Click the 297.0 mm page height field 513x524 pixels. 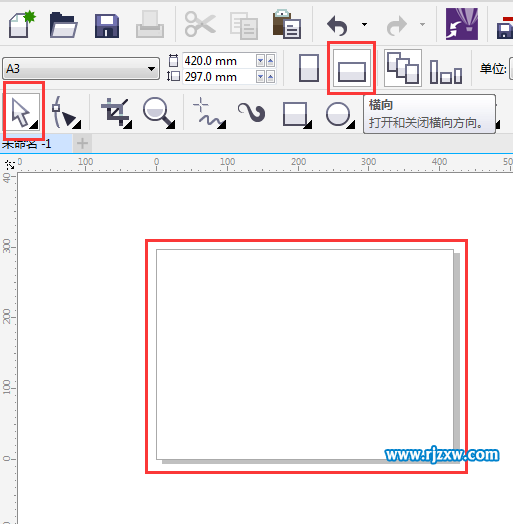tap(219, 77)
